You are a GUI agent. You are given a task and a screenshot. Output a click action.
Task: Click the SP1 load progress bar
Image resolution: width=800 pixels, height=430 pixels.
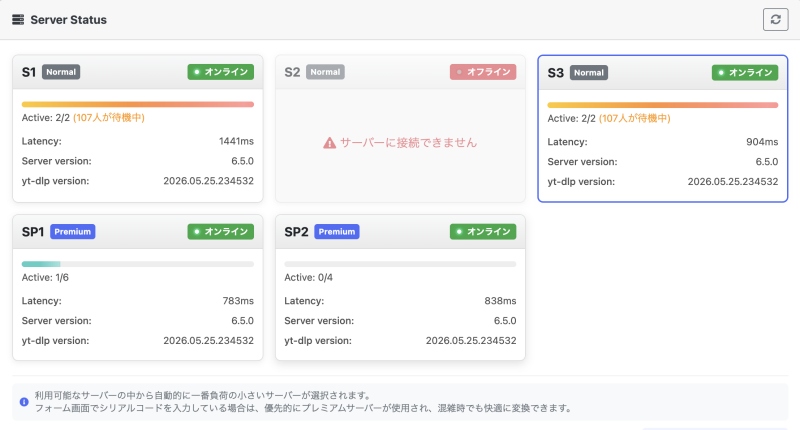(138, 264)
